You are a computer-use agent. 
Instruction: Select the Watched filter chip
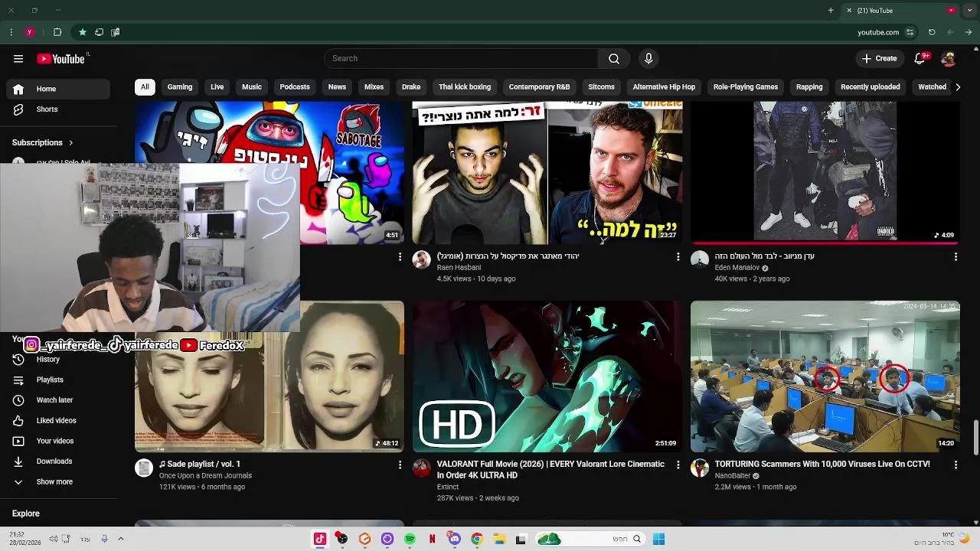(x=933, y=86)
